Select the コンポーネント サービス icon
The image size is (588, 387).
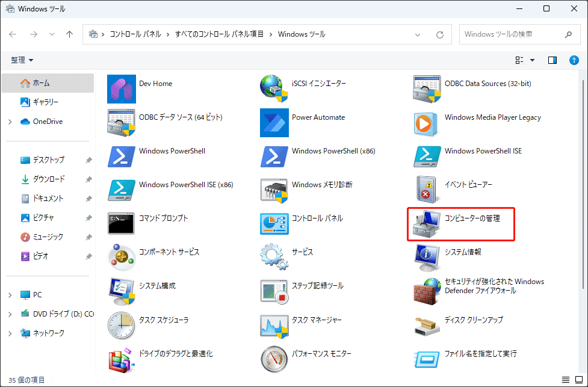(122, 258)
